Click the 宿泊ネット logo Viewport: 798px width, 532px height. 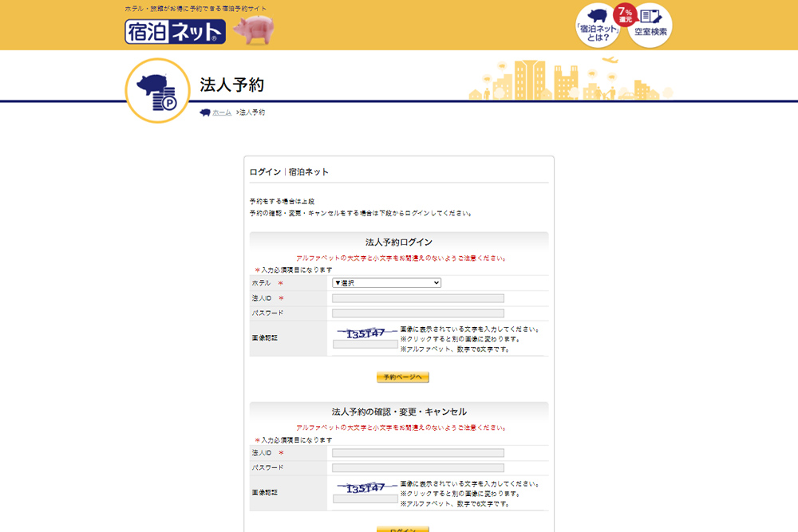click(175, 31)
